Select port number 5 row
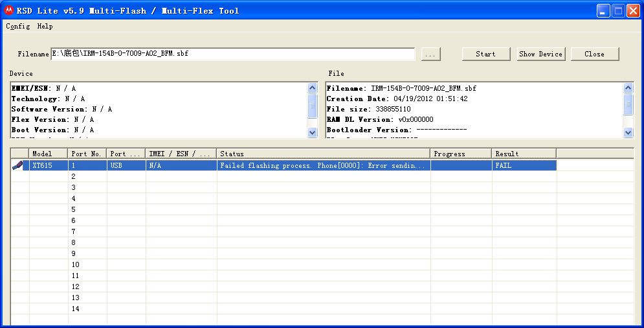This screenshot has height=328, width=644. click(322, 209)
